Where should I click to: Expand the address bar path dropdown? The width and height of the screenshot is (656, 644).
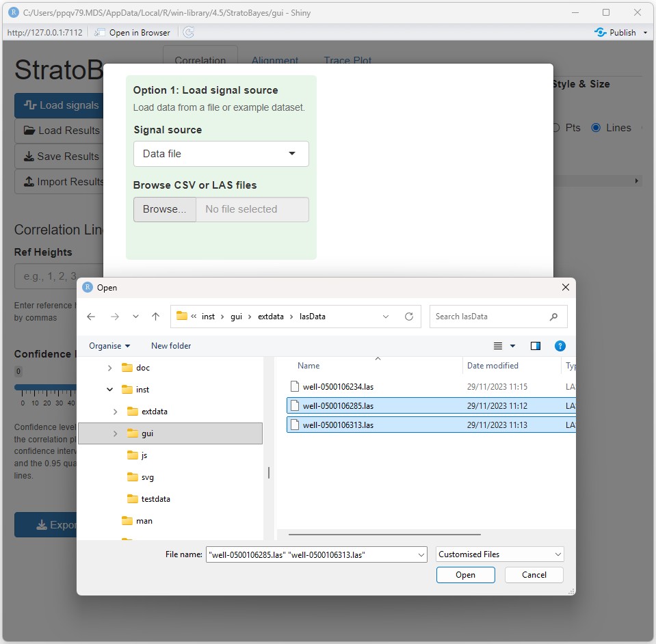[385, 317]
